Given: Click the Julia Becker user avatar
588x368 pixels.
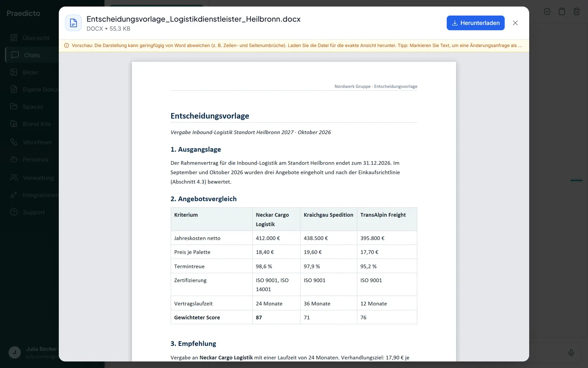Looking at the screenshot, I should [15, 352].
